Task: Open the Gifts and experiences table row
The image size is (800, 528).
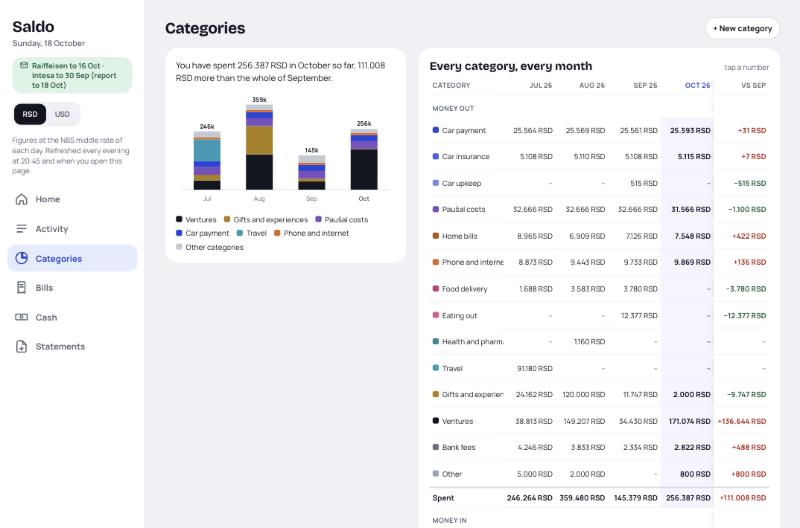Action: click(x=599, y=394)
